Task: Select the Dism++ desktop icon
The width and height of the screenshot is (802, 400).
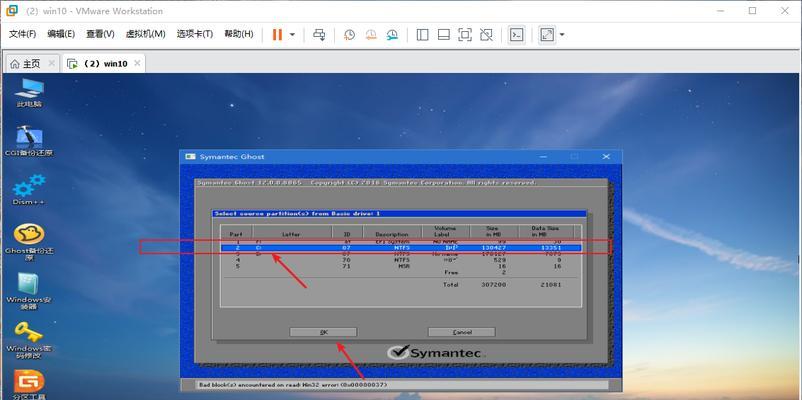Action: [29, 190]
